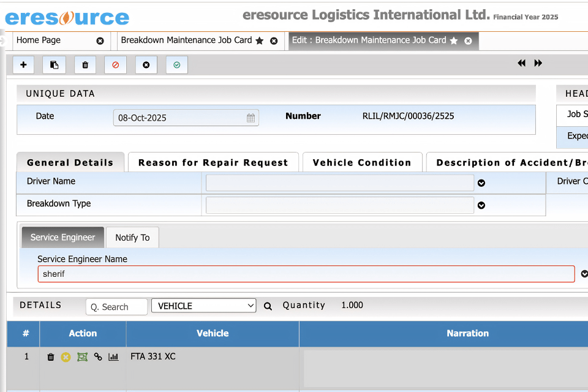
Task: Star the Edit : Breakdown Maintenance Job Card tab
Action: 454,40
